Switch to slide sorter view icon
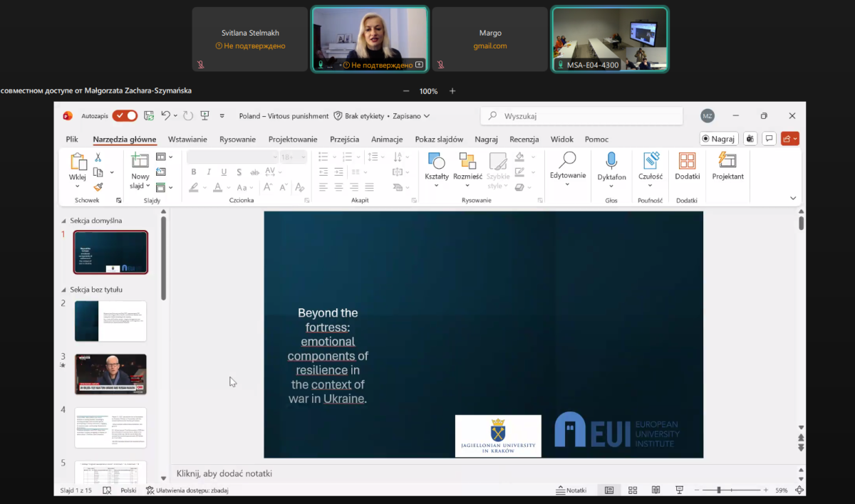The width and height of the screenshot is (855, 504). click(633, 490)
